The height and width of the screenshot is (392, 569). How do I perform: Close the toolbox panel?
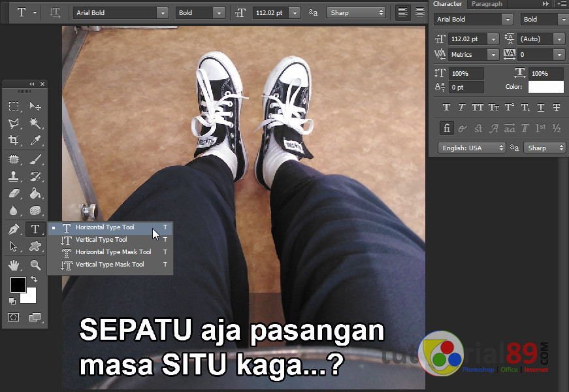tap(42, 84)
